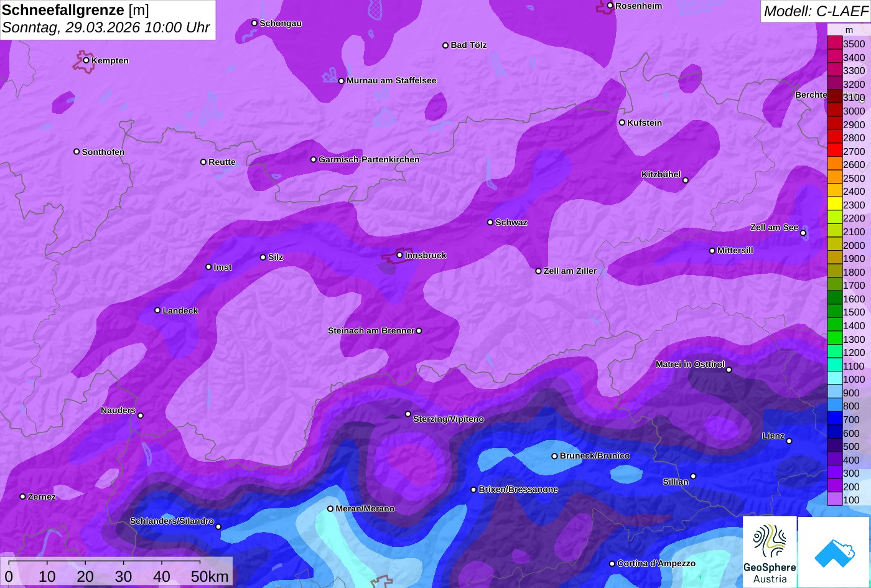Click the 500 legend value

point(851,446)
